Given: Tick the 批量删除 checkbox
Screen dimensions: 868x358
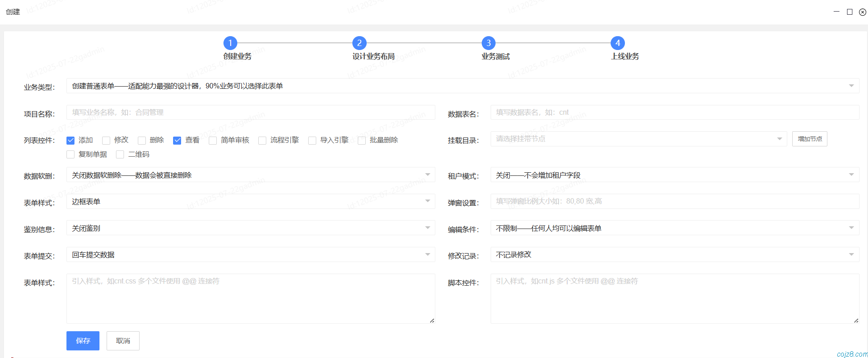Looking at the screenshot, I should pos(362,141).
